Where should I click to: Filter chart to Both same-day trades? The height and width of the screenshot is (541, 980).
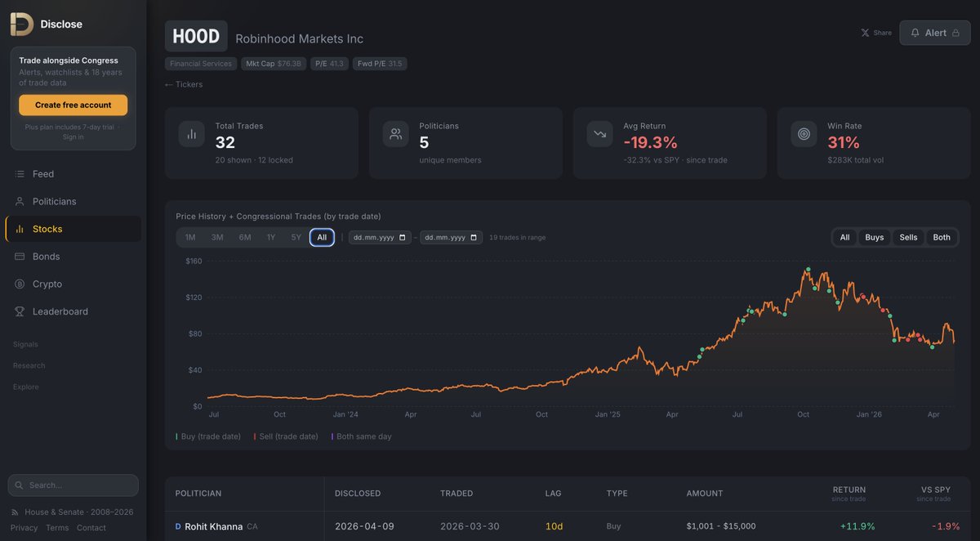coord(942,238)
